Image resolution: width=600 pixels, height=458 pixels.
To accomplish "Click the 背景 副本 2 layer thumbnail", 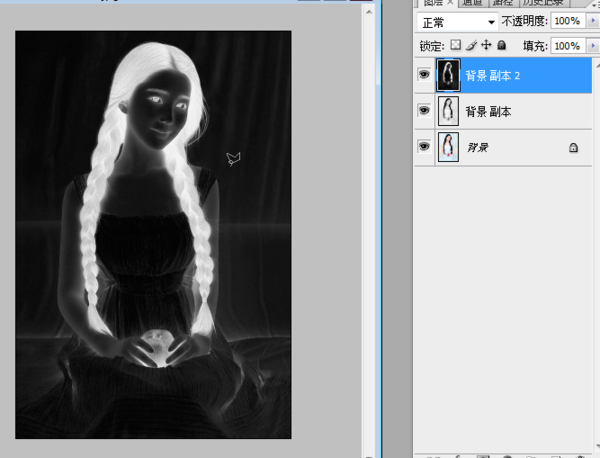I will coord(449,75).
